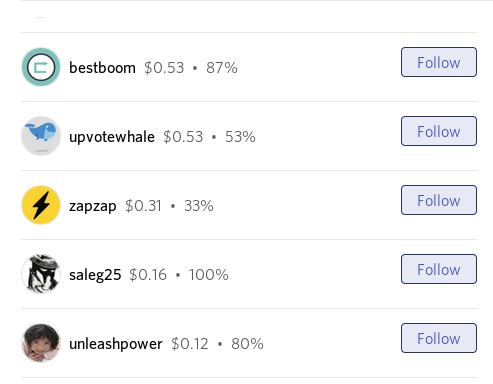Viewport: 493px width, 384px height.
Task: Follow the user zapzap
Action: click(439, 200)
